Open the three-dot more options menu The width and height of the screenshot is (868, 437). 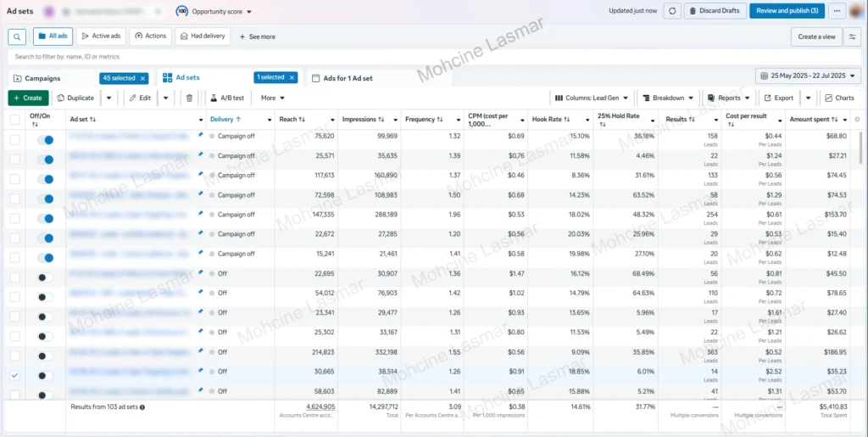pos(838,11)
